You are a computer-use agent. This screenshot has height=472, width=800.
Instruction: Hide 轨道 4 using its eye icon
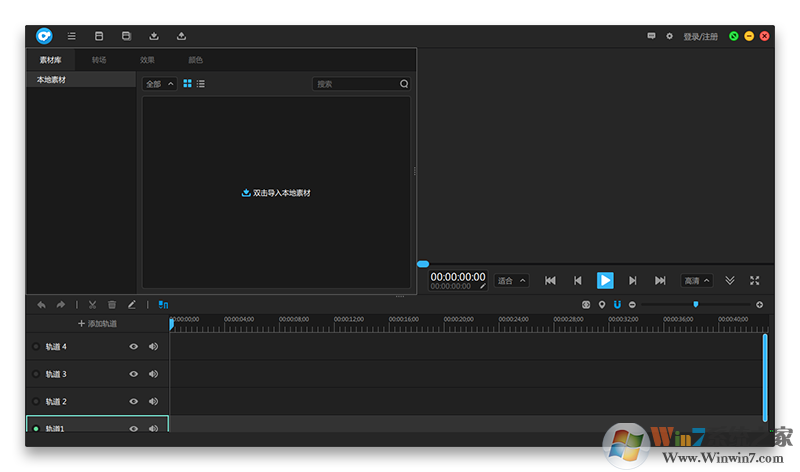point(133,346)
